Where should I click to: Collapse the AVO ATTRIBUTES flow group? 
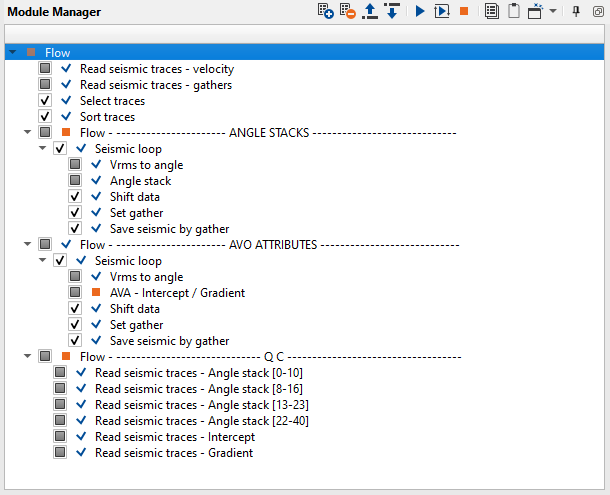(x=27, y=244)
